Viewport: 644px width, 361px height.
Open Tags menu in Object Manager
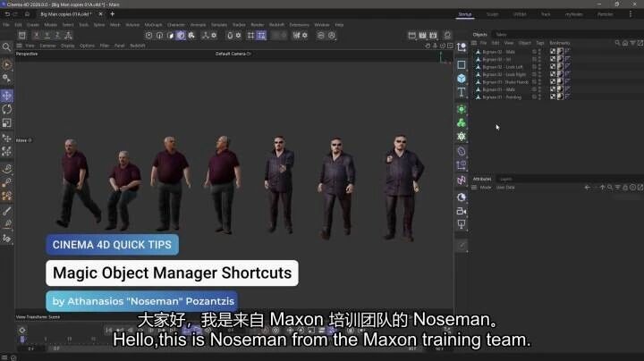click(x=539, y=43)
